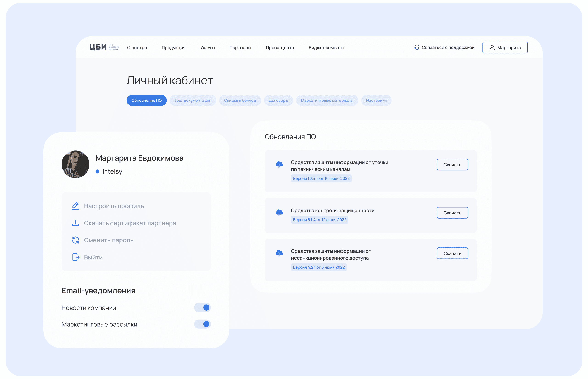This screenshot has width=588, height=379.
Task: Click the blue online status dot beside Intelsy
Action: click(97, 171)
